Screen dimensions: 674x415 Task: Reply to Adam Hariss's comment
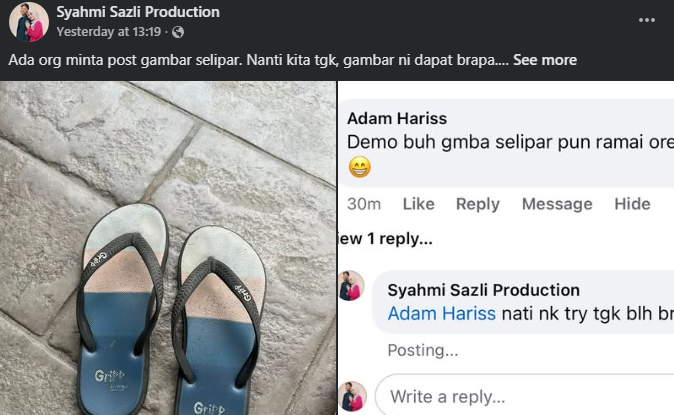[477, 204]
